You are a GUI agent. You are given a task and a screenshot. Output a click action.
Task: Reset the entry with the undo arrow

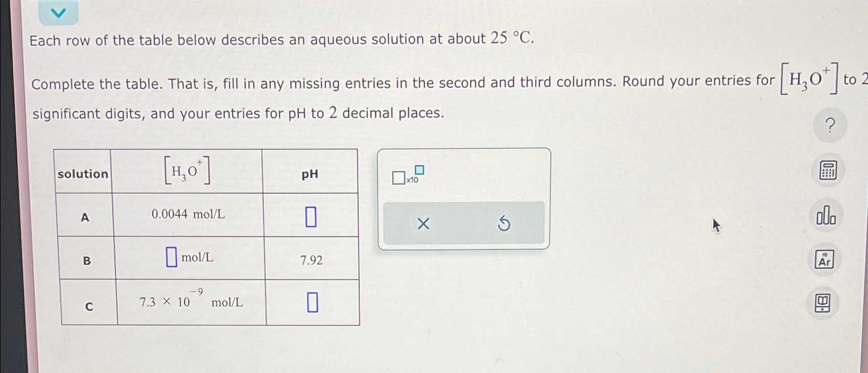coord(504,223)
